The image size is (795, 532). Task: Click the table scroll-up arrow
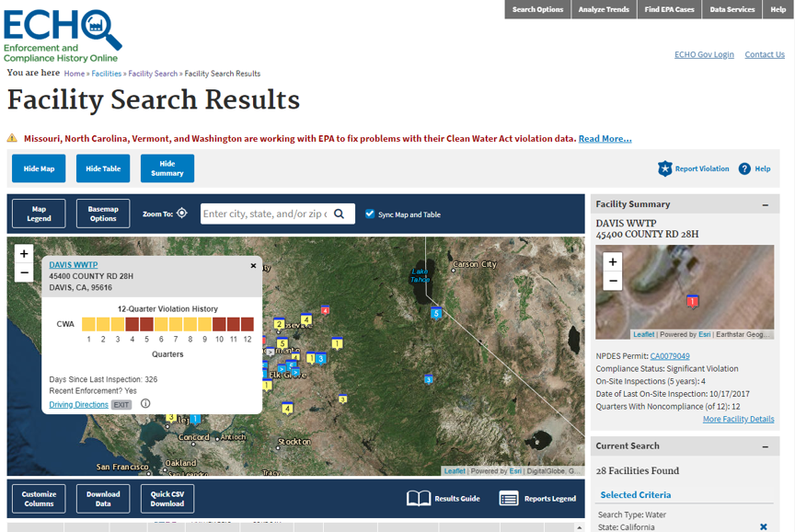[579, 528]
